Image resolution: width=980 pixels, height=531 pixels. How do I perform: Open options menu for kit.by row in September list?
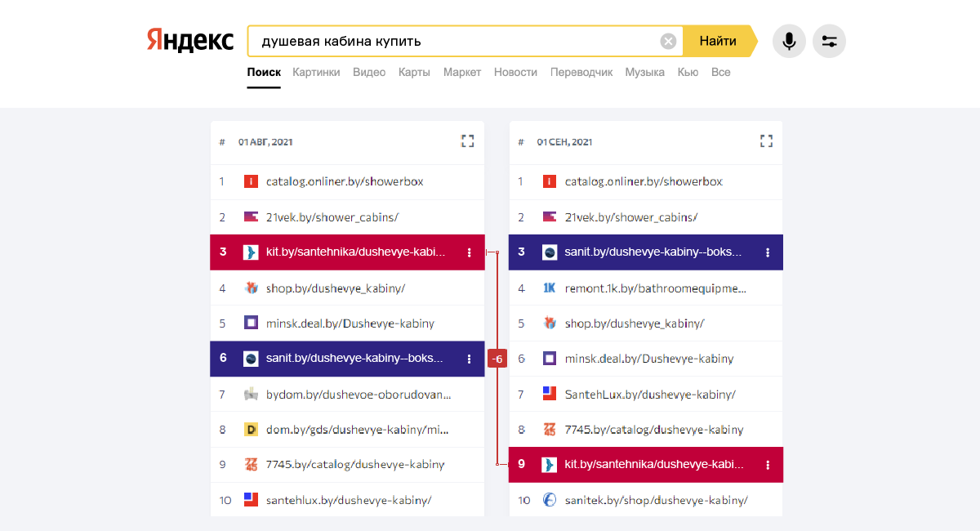[768, 465]
